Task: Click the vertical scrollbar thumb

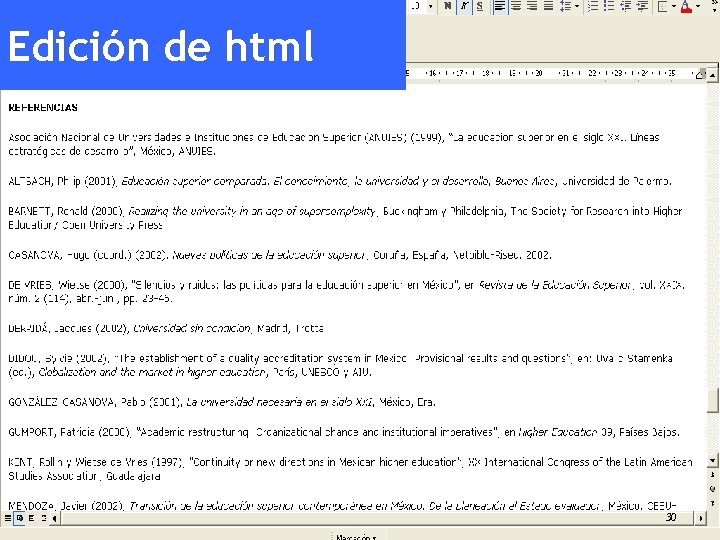Action: [x=713, y=401]
